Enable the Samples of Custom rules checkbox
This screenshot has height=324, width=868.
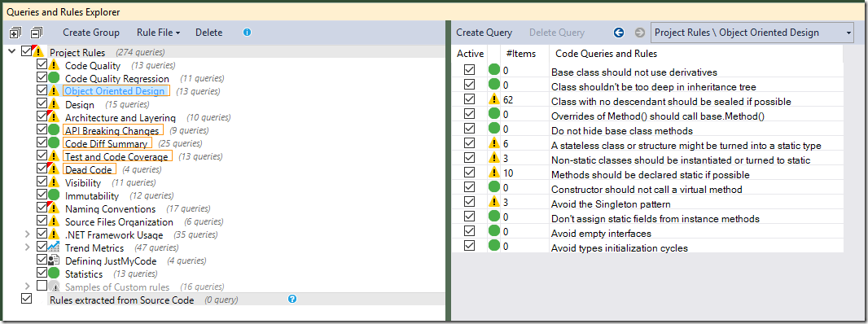pos(42,286)
